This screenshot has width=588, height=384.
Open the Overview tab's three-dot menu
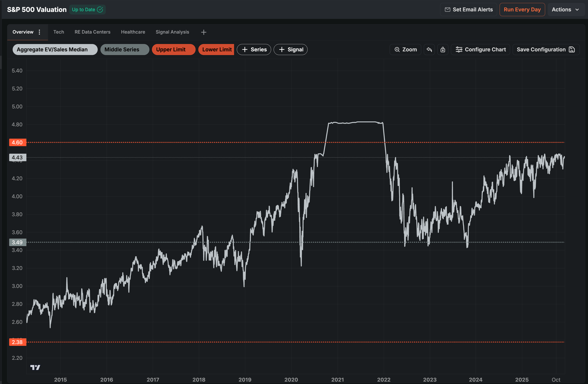pyautogui.click(x=40, y=32)
